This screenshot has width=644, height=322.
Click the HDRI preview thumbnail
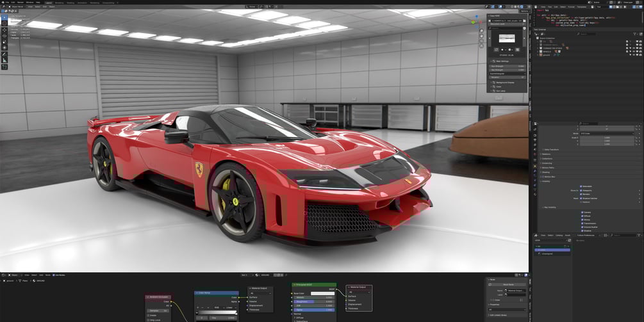pyautogui.click(x=507, y=39)
